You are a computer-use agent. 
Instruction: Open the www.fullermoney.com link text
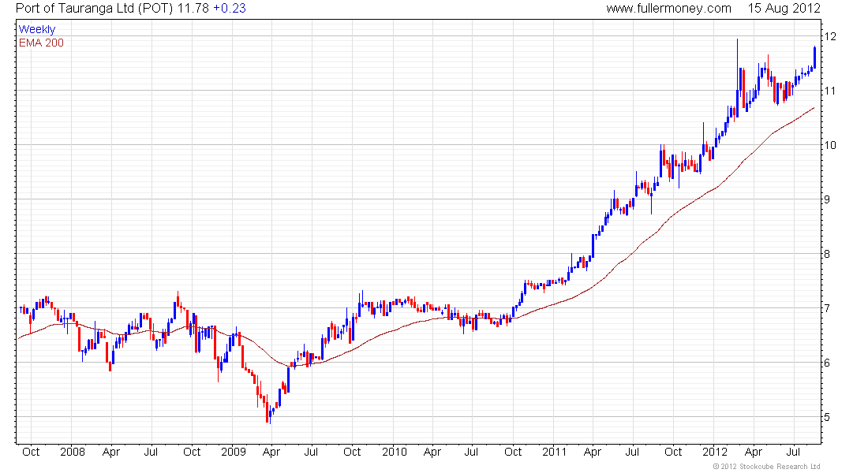click(x=668, y=9)
